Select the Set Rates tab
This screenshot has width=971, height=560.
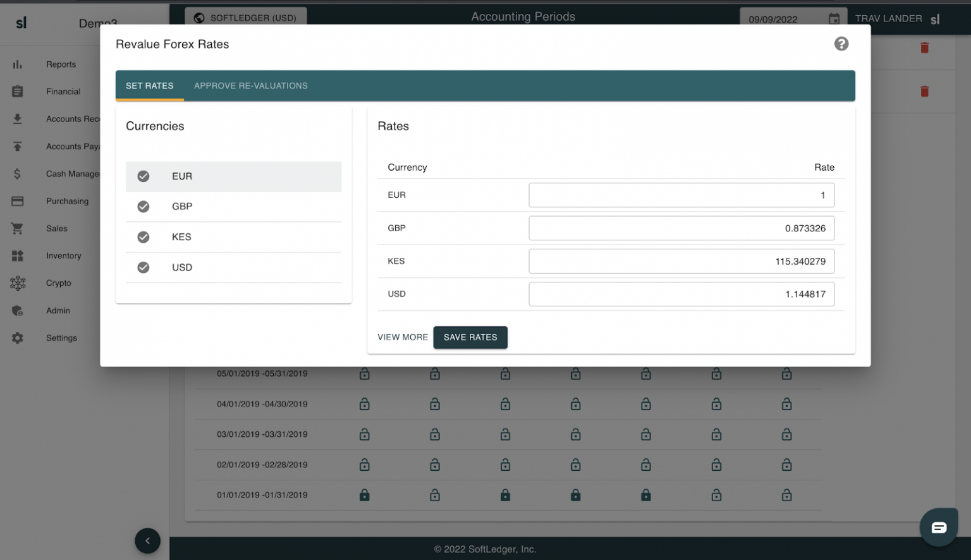tap(149, 86)
